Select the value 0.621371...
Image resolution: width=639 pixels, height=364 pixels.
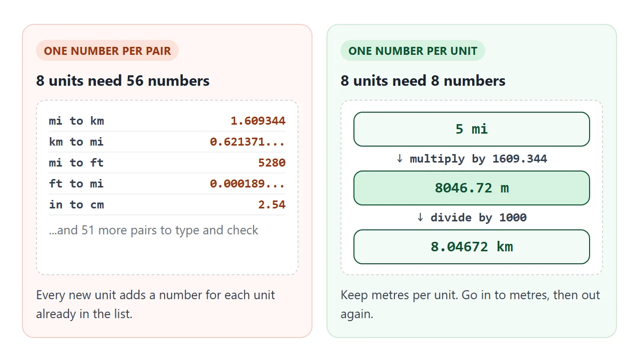pyautogui.click(x=248, y=142)
